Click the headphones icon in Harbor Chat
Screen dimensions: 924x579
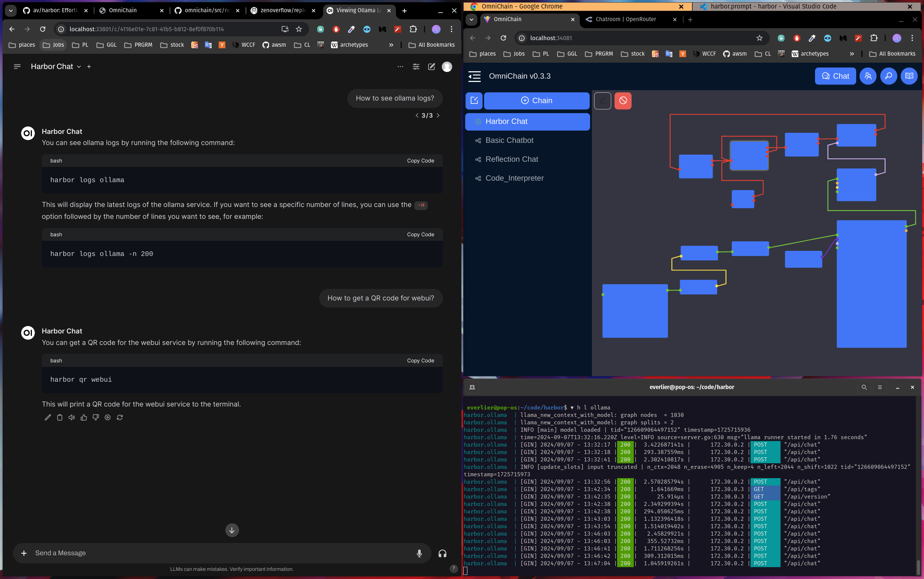pyautogui.click(x=442, y=553)
